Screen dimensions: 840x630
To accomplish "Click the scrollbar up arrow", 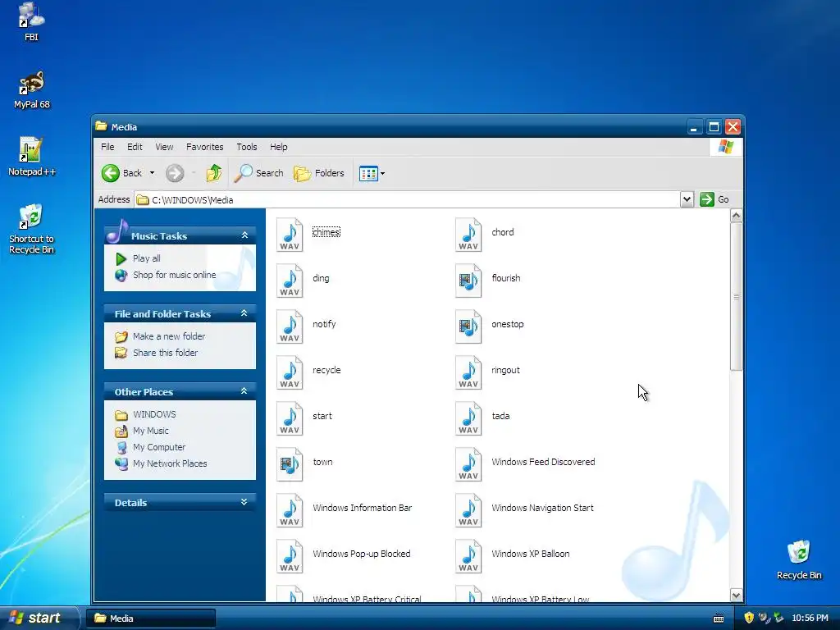I will [736, 216].
